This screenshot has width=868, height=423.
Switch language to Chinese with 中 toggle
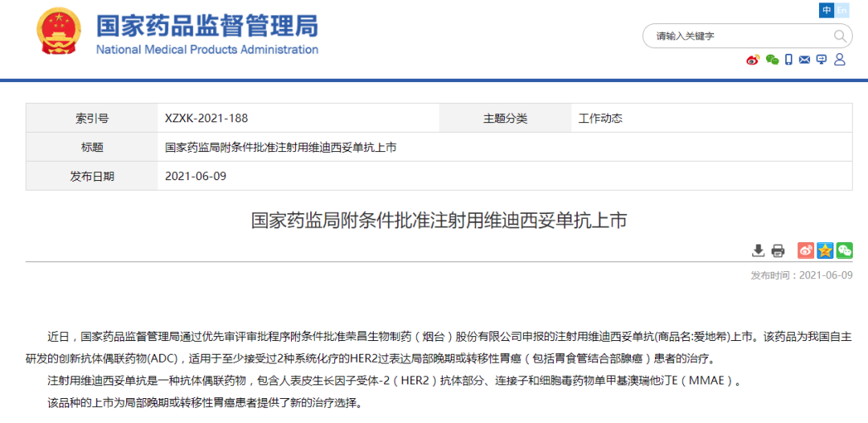[826, 10]
